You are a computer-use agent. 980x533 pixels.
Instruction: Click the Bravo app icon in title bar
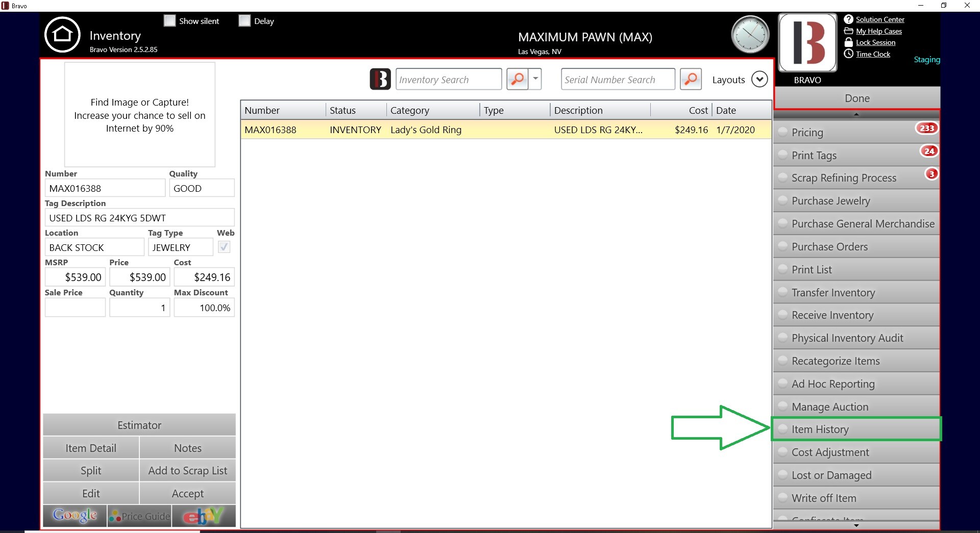(x=5, y=6)
